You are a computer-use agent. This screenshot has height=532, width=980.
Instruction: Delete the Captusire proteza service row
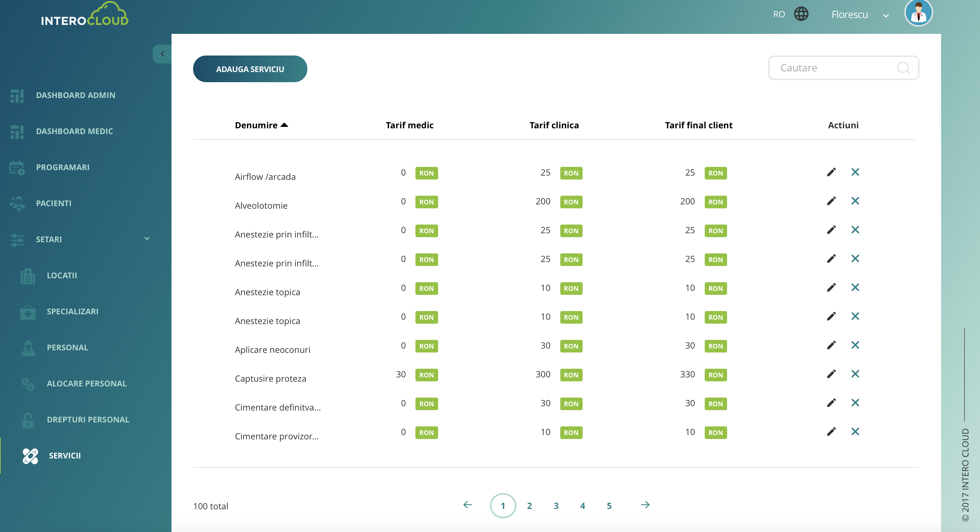coord(855,374)
